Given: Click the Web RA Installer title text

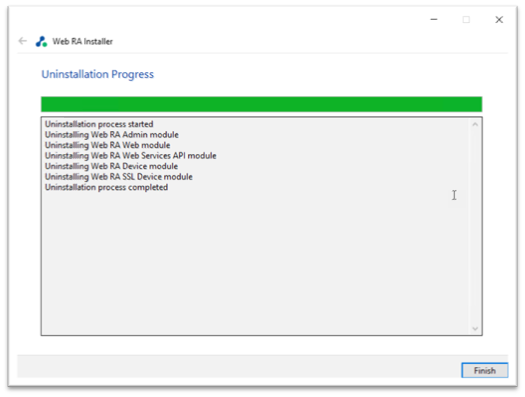Looking at the screenshot, I should tap(82, 42).
